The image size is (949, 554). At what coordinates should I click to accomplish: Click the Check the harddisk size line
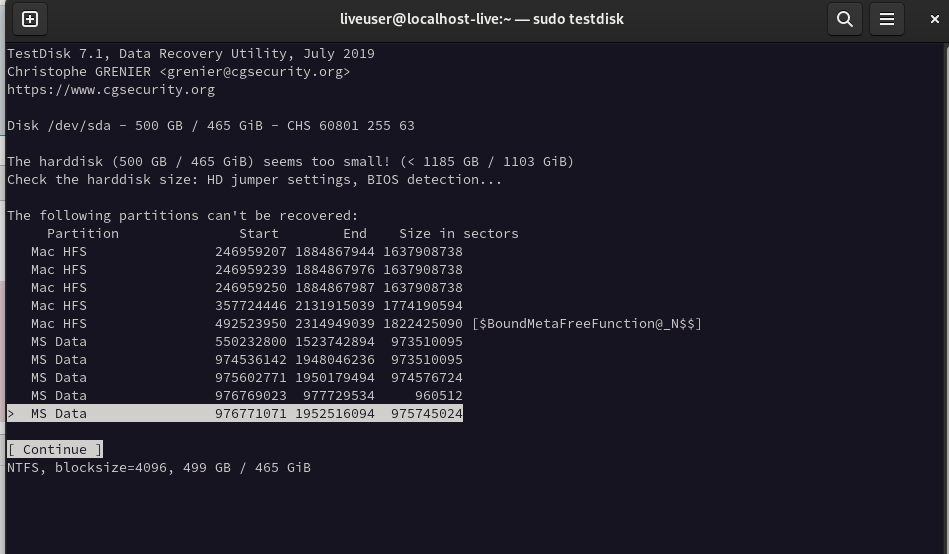click(254, 180)
